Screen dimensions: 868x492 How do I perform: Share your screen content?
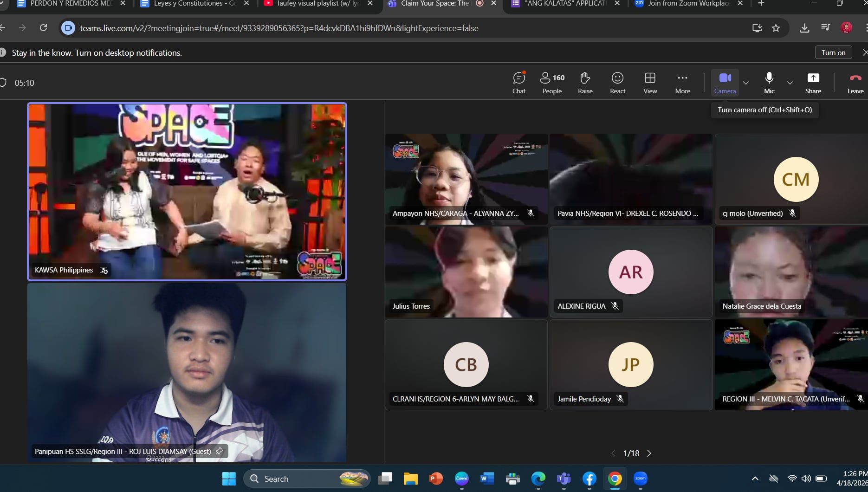[813, 83]
